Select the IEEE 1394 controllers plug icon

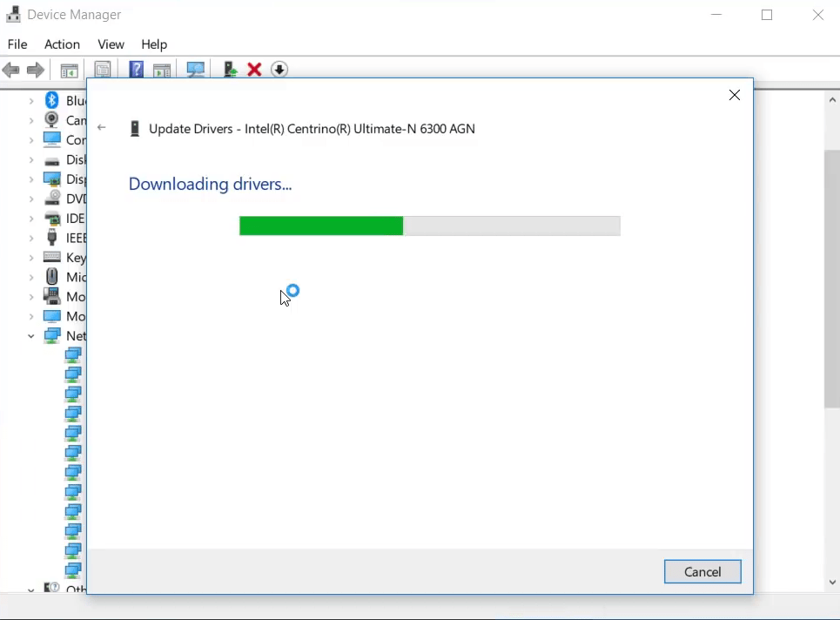pyautogui.click(x=52, y=238)
